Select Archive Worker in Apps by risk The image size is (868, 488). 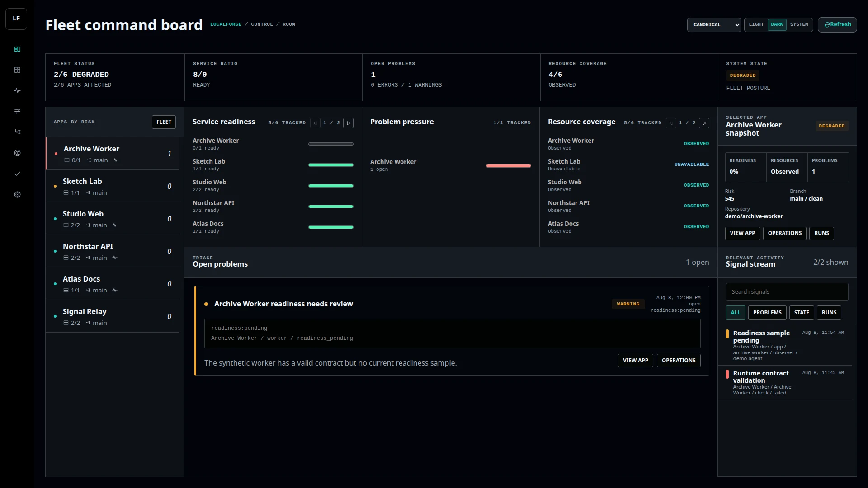113,154
